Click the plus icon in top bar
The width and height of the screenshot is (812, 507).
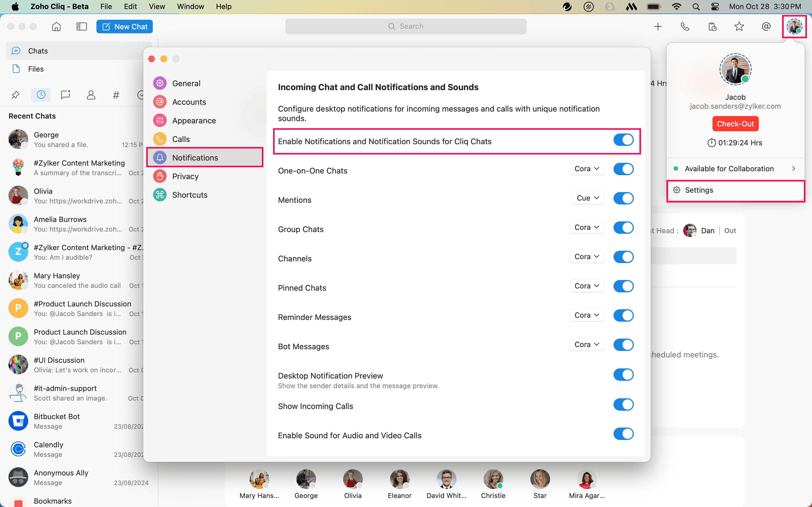pos(658,26)
